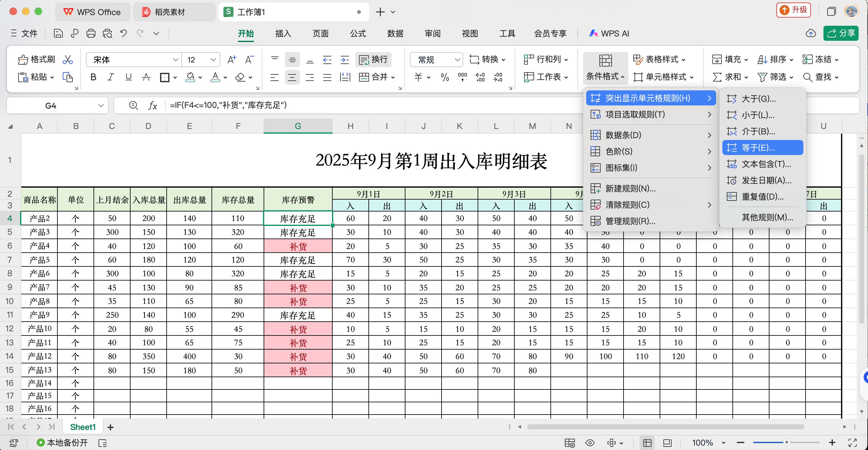Click the cell name box showing G4
The height and width of the screenshot is (450, 868).
[51, 105]
